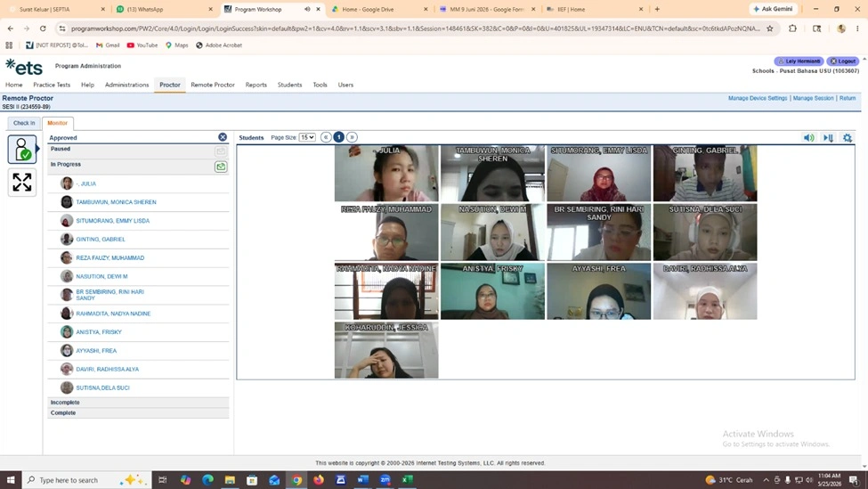The width and height of the screenshot is (868, 489).
Task: Click the approved students person icon
Action: [22, 149]
